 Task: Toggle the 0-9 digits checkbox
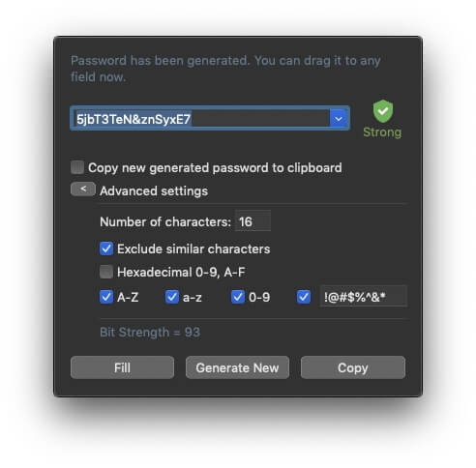pos(238,297)
